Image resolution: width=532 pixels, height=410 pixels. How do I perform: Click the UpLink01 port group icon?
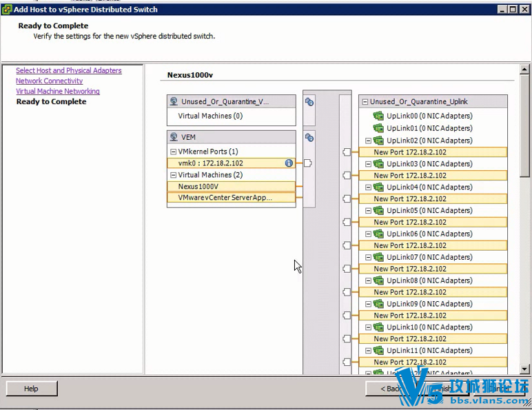click(x=378, y=128)
